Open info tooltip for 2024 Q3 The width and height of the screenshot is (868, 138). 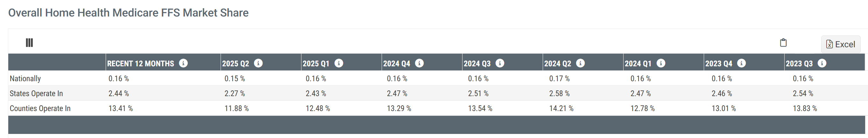coord(500,63)
